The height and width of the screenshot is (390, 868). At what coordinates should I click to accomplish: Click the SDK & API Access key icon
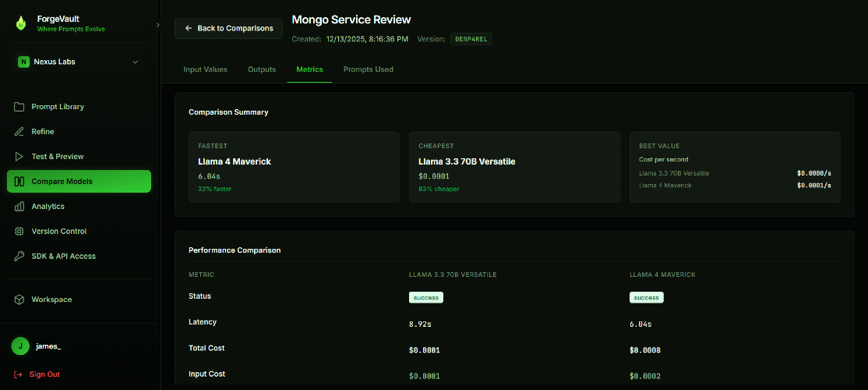pyautogui.click(x=19, y=257)
